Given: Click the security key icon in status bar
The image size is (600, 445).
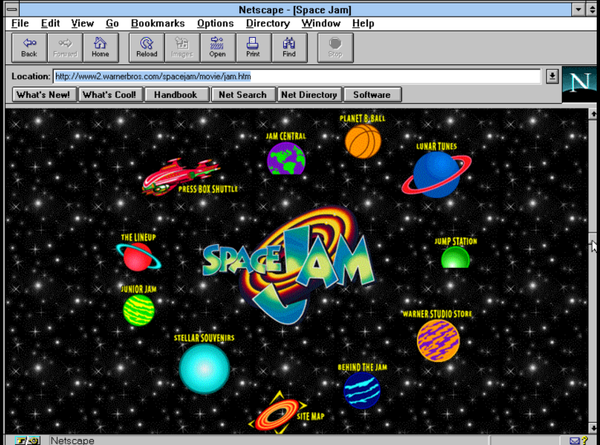Looking at the screenshot, I should click(x=28, y=441).
